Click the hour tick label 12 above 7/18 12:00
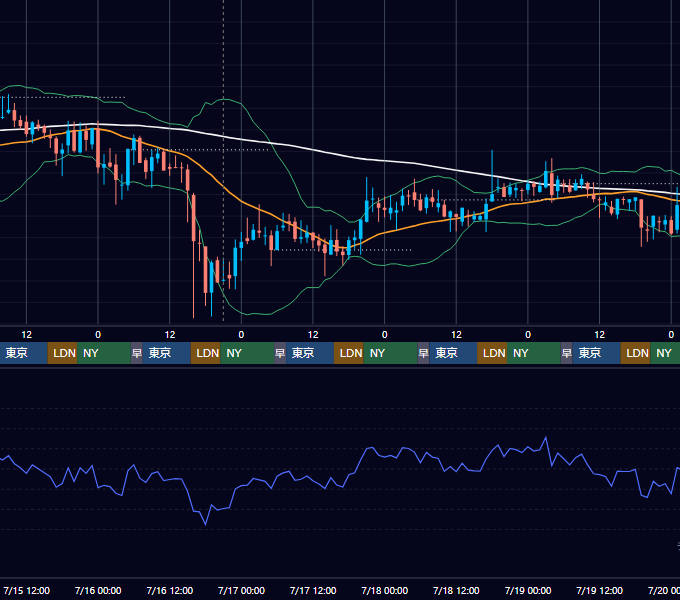The height and width of the screenshot is (600, 680). click(x=456, y=335)
